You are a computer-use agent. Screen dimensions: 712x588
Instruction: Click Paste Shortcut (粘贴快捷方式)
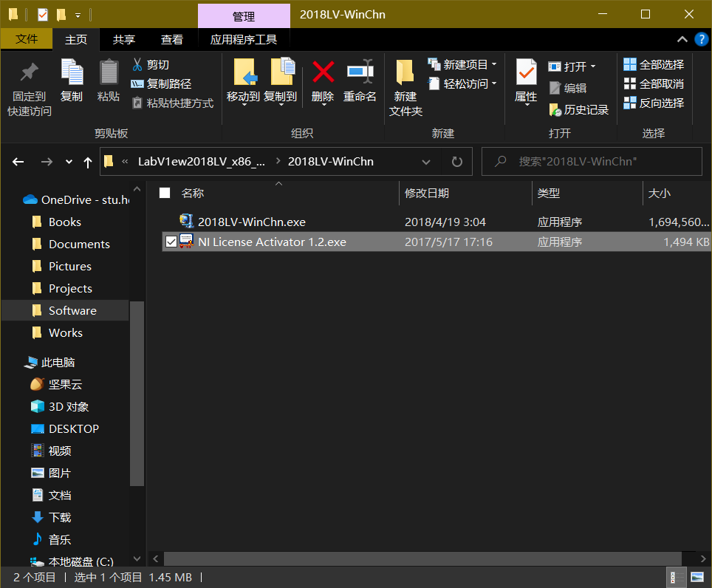(x=172, y=103)
